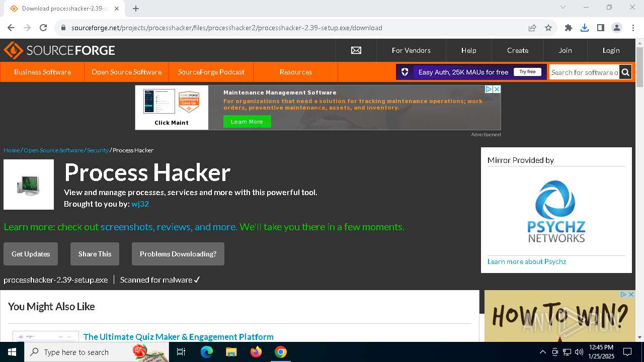644x362 pixels.
Task: Open a new browser tab
Action: click(x=136, y=9)
